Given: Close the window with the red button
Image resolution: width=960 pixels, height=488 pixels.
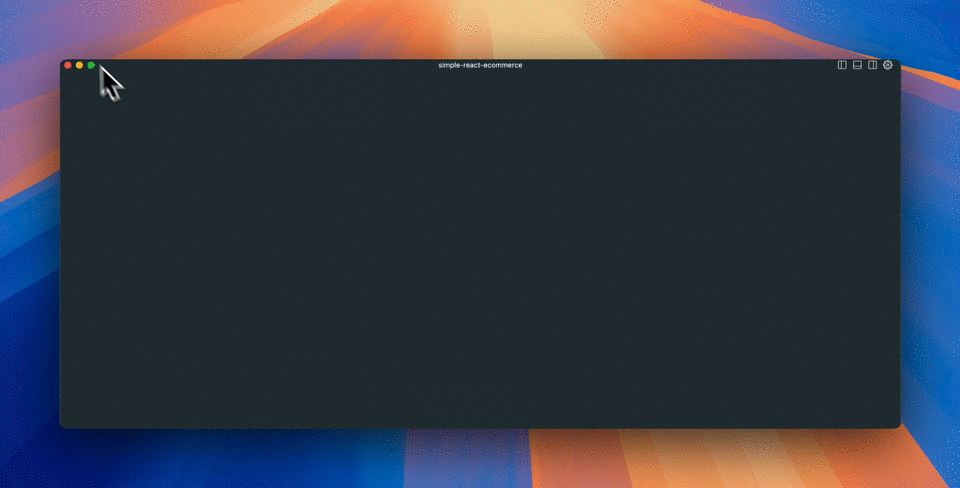Looking at the screenshot, I should pyautogui.click(x=68, y=65).
